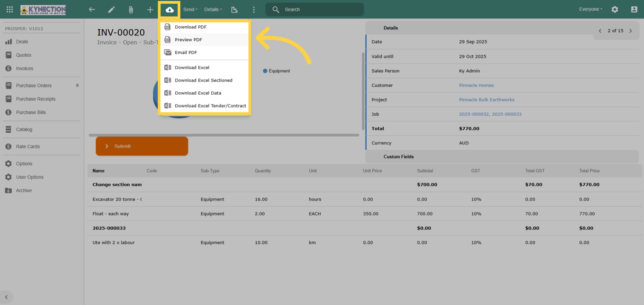The image size is (644, 305).
Task: Open the Pinnacle Homes customer link
Action: [476, 85]
